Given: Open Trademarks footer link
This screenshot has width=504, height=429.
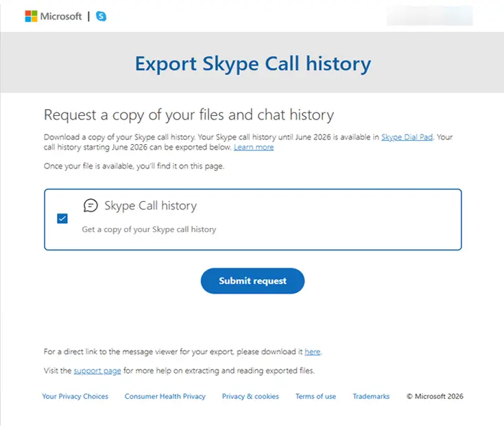Looking at the screenshot, I should [x=371, y=397].
